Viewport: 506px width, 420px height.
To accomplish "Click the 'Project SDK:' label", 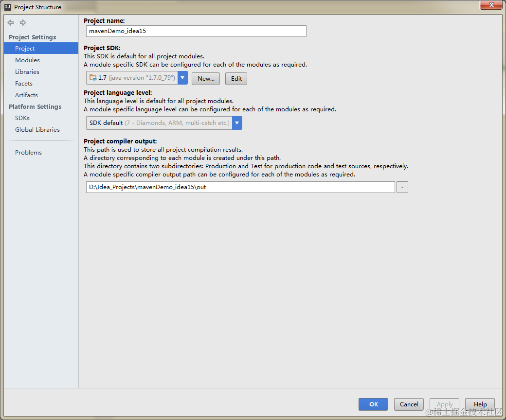I will (102, 48).
